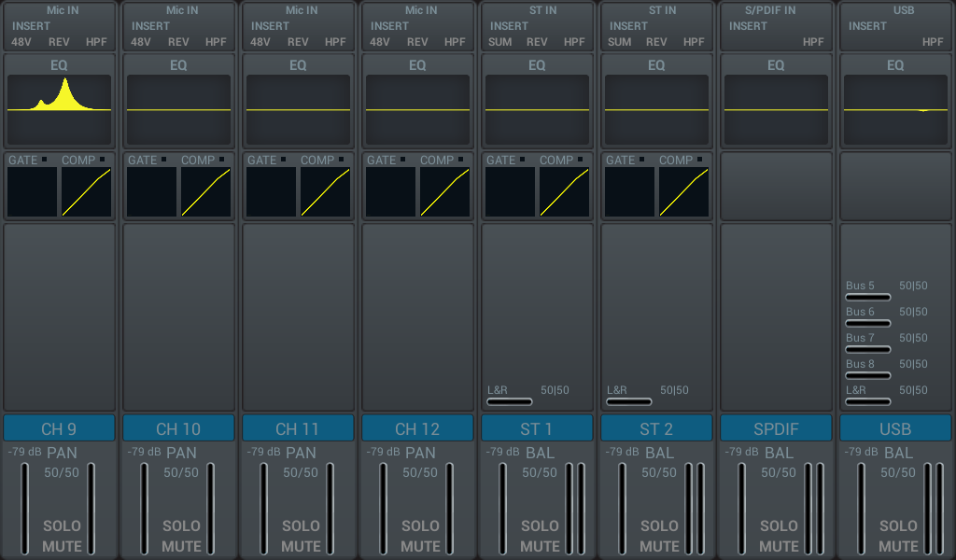The height and width of the screenshot is (560, 956).
Task: Adjust the USB L&R send slider
Action: coord(868,402)
